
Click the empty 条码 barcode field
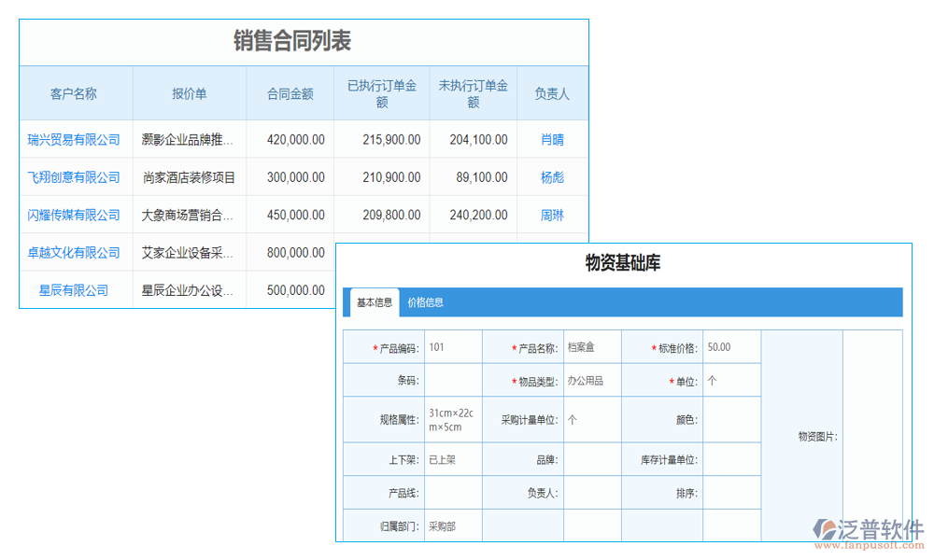pyautogui.click(x=451, y=380)
